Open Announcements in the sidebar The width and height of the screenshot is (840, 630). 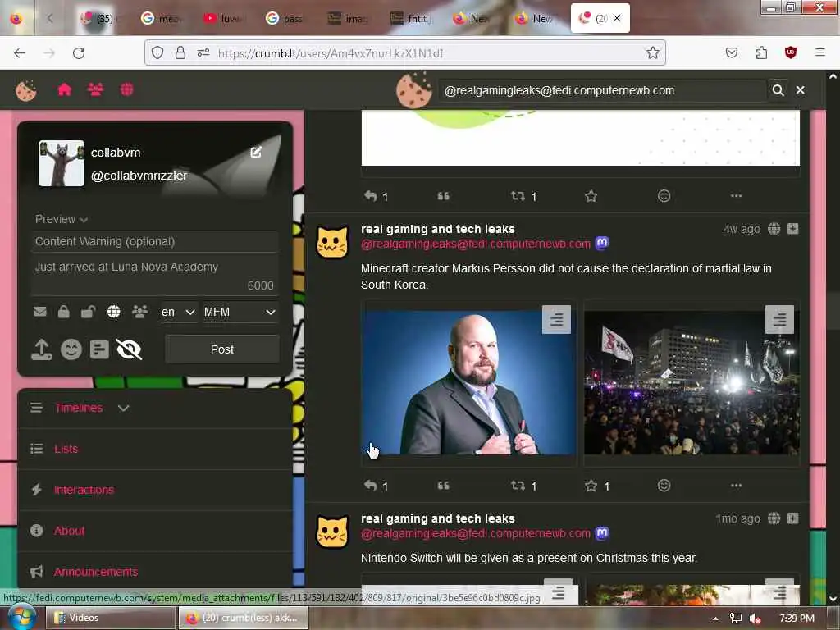point(96,572)
